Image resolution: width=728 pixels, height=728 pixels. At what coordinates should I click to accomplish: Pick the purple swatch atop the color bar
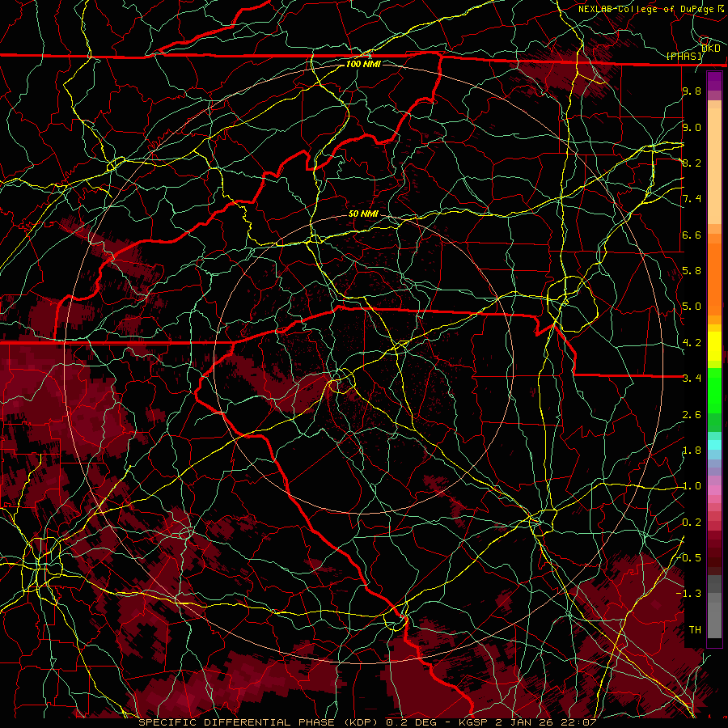(714, 81)
